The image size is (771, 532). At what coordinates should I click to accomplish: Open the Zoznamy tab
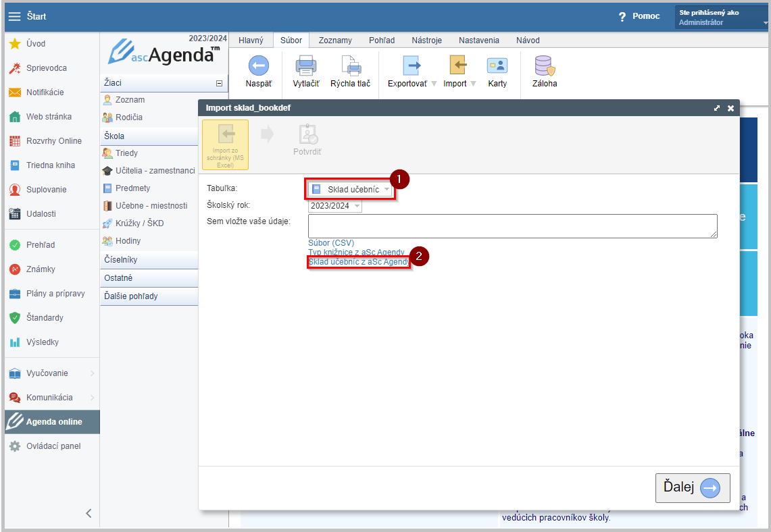coord(335,41)
